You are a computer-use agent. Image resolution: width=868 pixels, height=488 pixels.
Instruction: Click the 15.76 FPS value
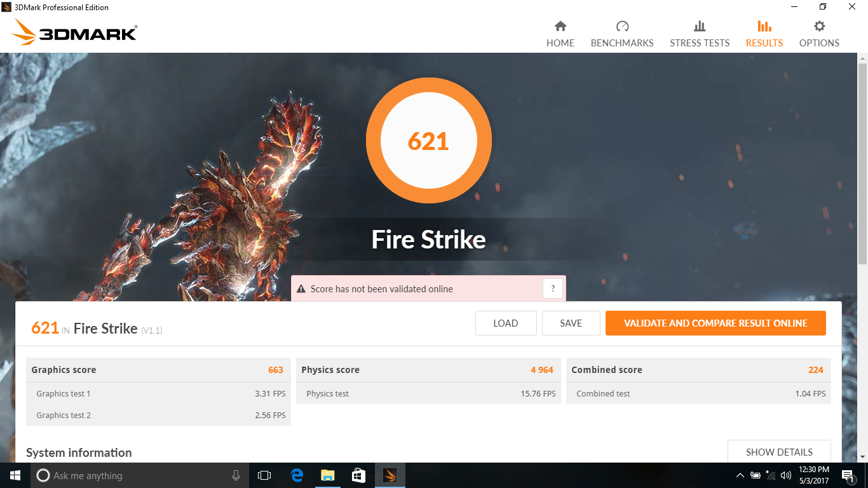pyautogui.click(x=538, y=394)
